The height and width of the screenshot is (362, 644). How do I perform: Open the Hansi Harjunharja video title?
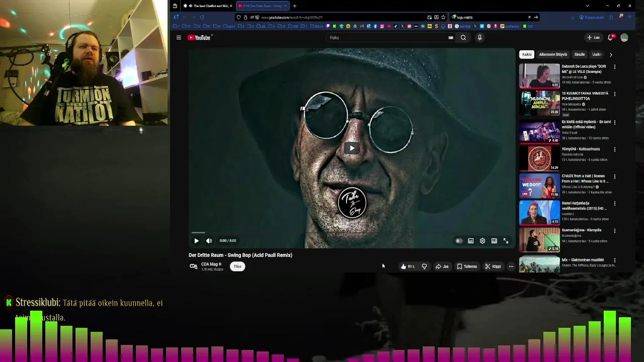click(584, 206)
